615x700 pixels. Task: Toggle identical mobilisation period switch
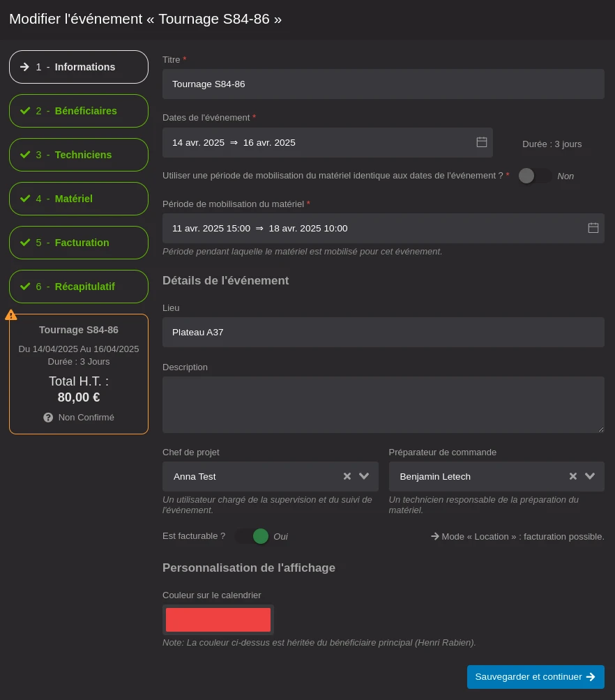coord(535,176)
